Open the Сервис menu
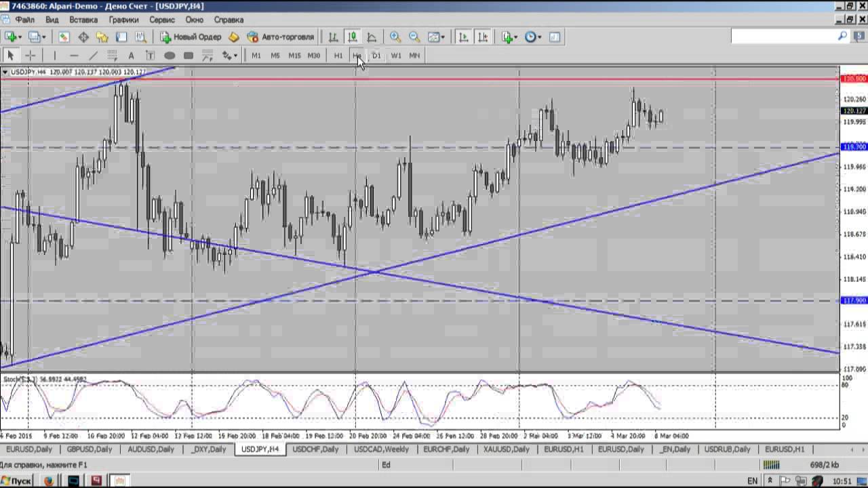The image size is (868, 488). coord(162,20)
